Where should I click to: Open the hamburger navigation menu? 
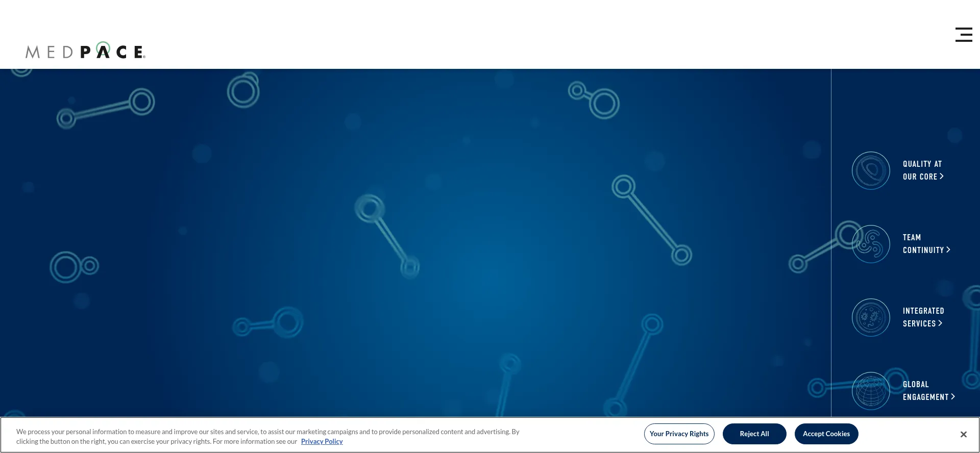tap(964, 35)
